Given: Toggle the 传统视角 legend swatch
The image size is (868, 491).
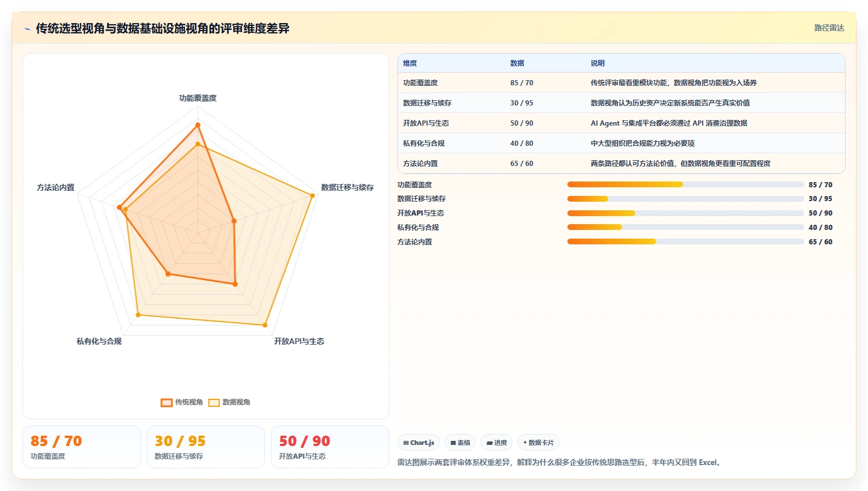Looking at the screenshot, I should point(166,402).
